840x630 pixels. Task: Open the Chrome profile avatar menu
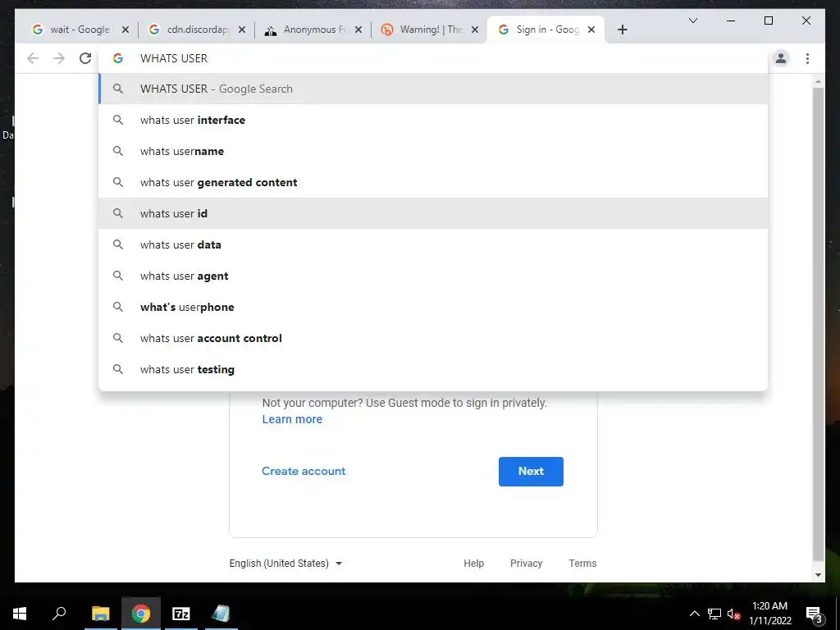(781, 58)
